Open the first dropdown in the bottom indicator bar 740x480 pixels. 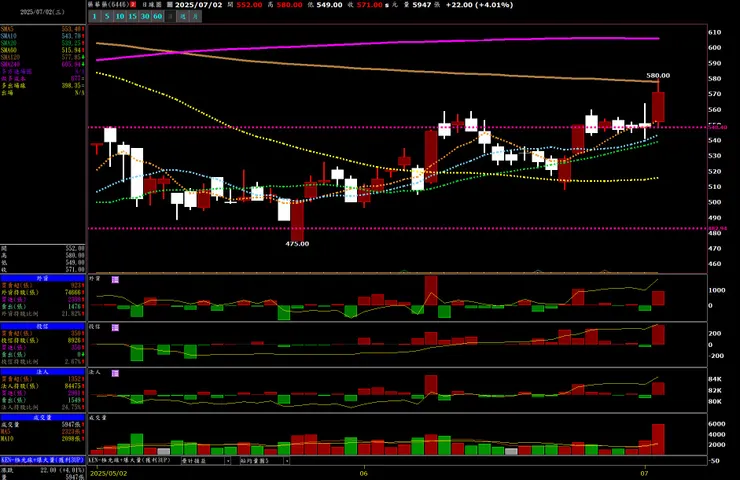[x=206, y=460]
